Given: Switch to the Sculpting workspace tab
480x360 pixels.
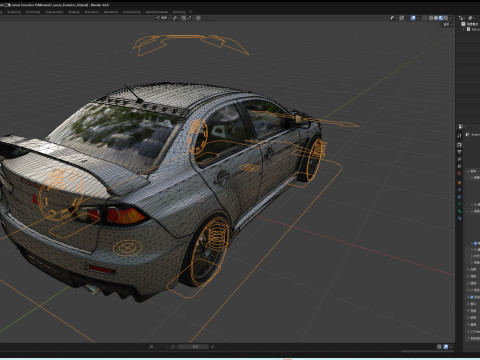Looking at the screenshot, I should tap(14, 12).
